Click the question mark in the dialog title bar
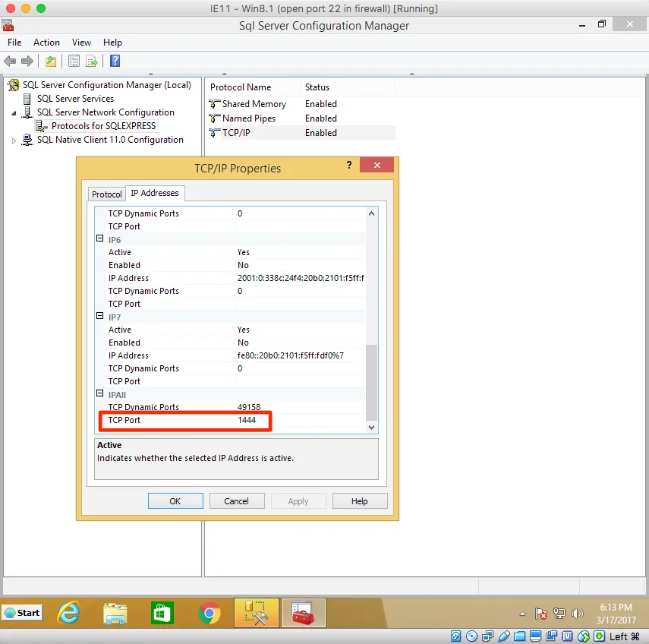The image size is (649, 644). pos(349,166)
